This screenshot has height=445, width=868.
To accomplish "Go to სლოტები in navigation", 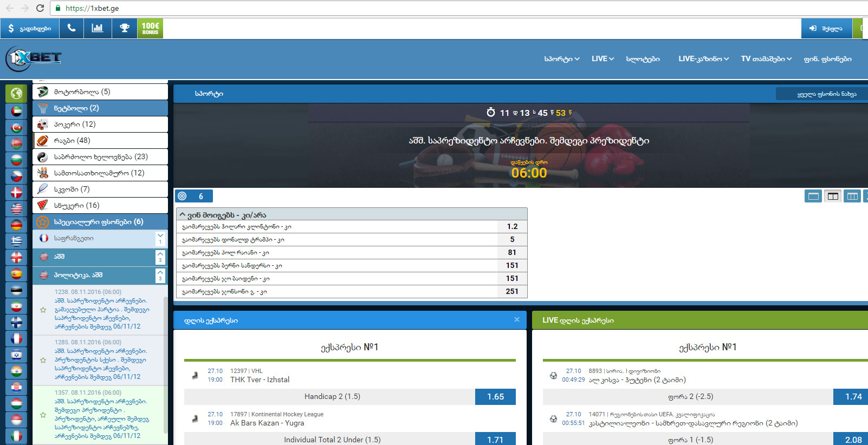I will click(643, 59).
